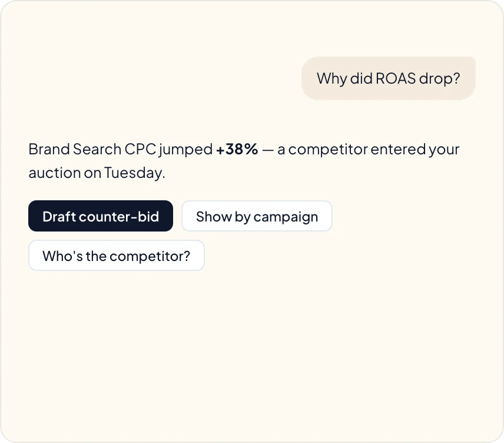
Task: Open the campaign breakdown via Show by campaign
Action: (x=257, y=216)
